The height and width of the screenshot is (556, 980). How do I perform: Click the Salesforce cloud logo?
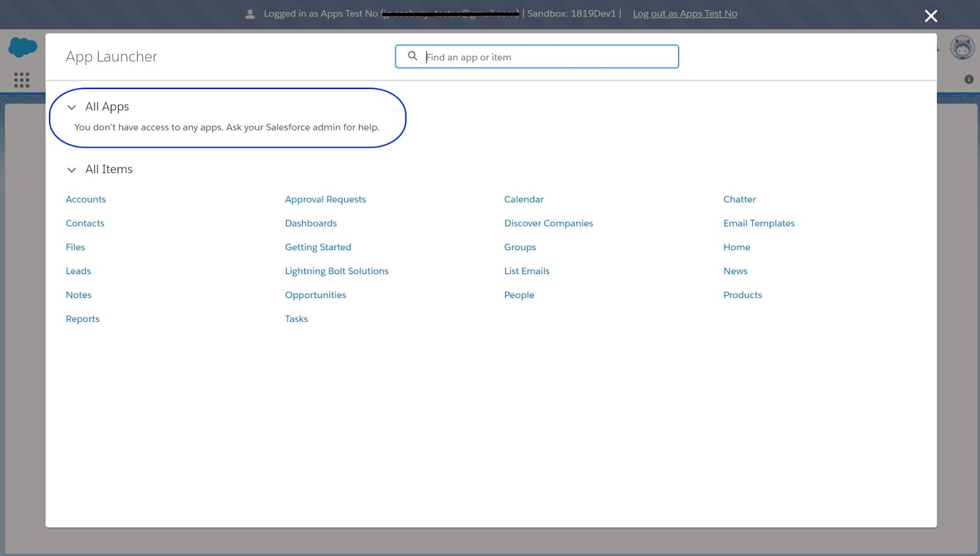(x=23, y=47)
